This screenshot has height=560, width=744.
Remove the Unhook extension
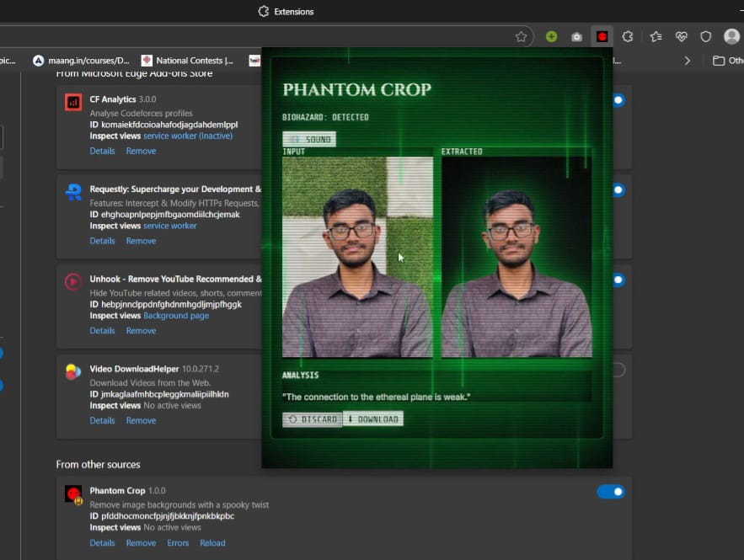[141, 330]
